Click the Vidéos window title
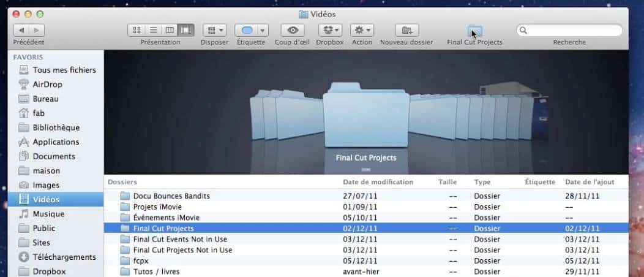Screen dimensions: 644x277 pos(323,14)
